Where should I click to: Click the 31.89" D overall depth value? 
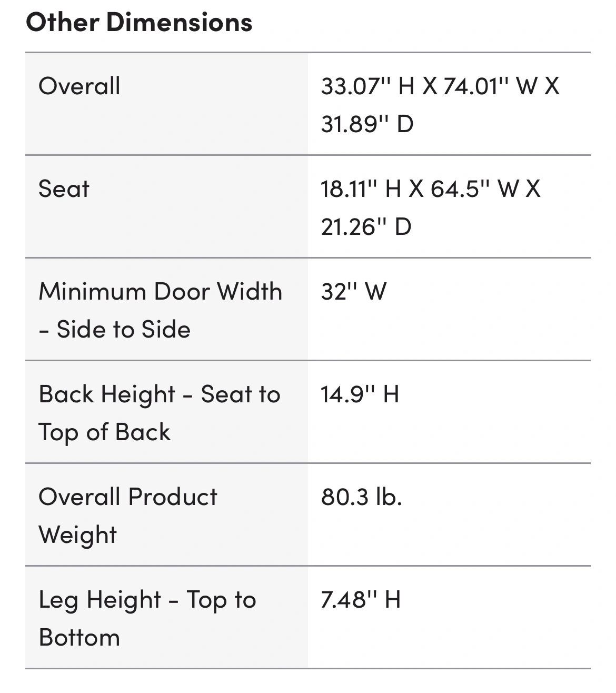tap(367, 124)
